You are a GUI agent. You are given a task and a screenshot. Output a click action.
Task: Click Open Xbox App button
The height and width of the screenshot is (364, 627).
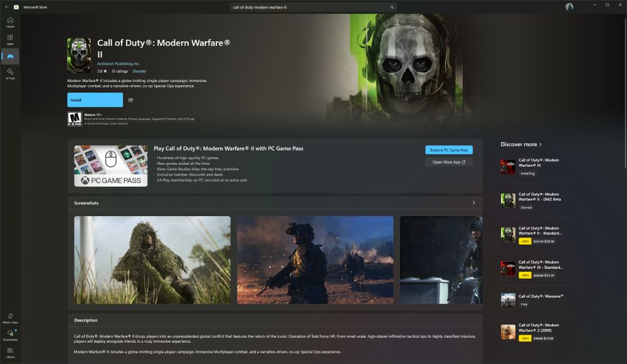pyautogui.click(x=449, y=162)
